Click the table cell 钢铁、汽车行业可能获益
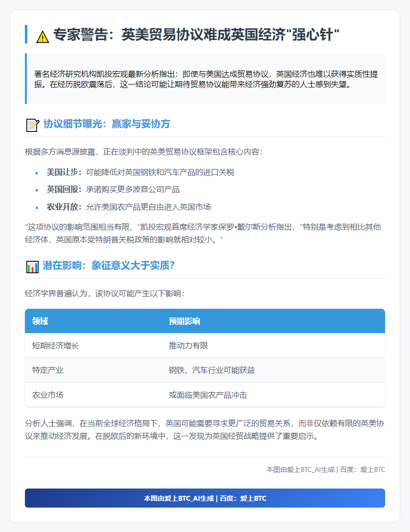The height and width of the screenshot is (532, 410). pyautogui.click(x=212, y=370)
